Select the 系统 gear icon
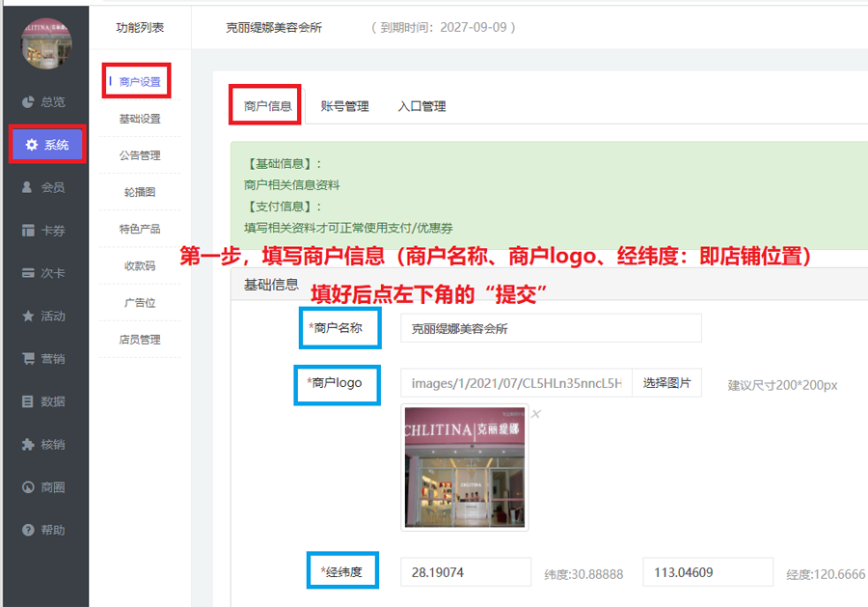 click(32, 145)
